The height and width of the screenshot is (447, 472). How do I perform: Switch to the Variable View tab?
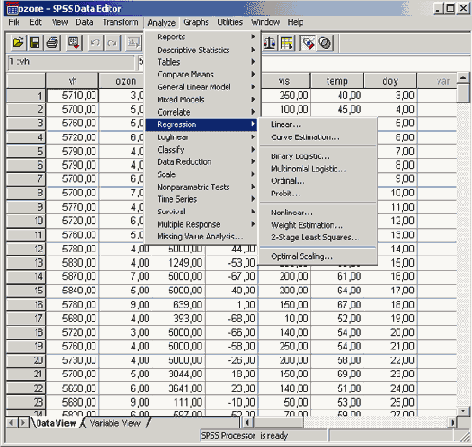115,423
